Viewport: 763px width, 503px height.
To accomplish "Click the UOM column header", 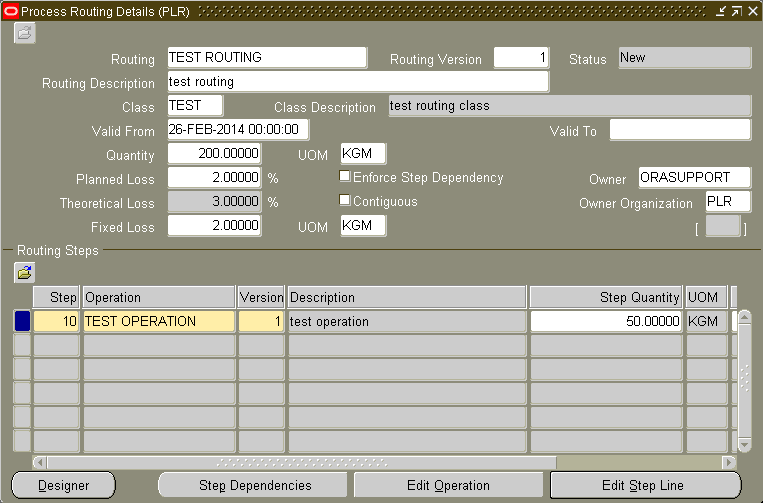I will 707,297.
